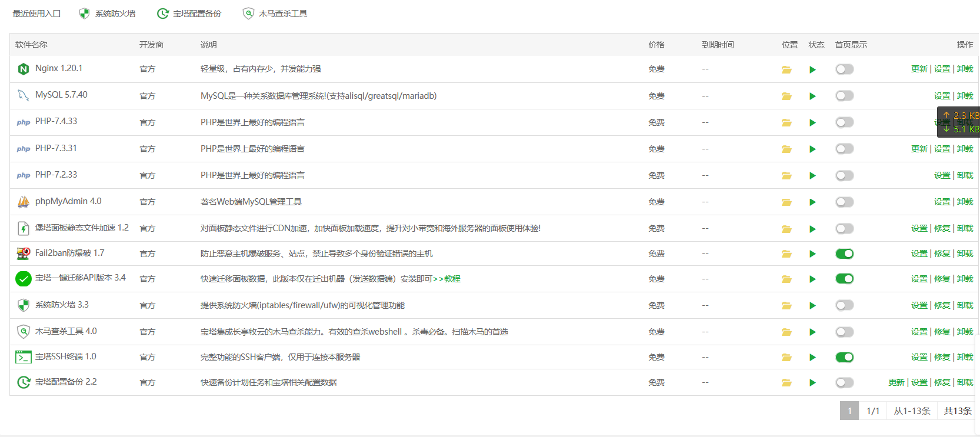Click the 宝塔一键迁移API版本 3.4 name
Screen dimensions: 980x437
[81, 278]
